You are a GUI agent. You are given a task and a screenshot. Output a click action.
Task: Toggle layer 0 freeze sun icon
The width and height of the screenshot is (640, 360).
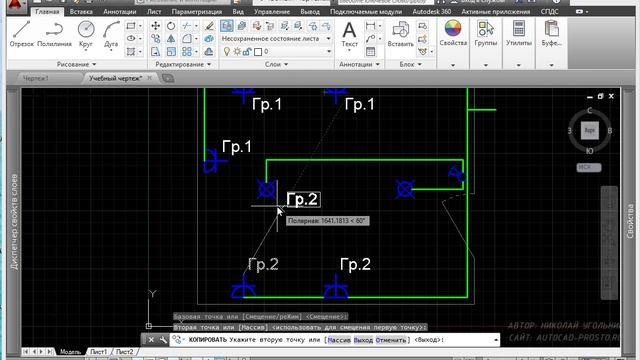click(237, 52)
